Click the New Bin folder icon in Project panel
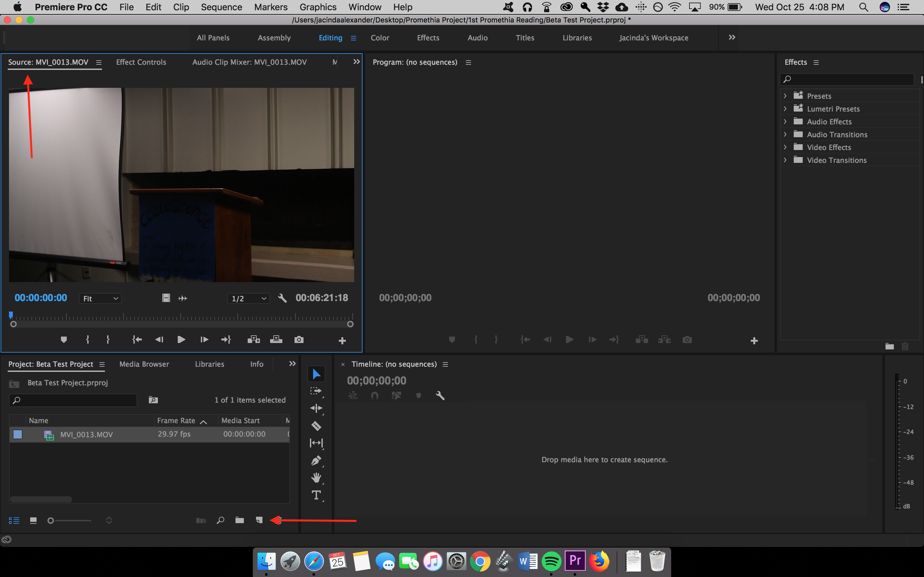Viewport: 924px width, 577px height. pos(239,520)
